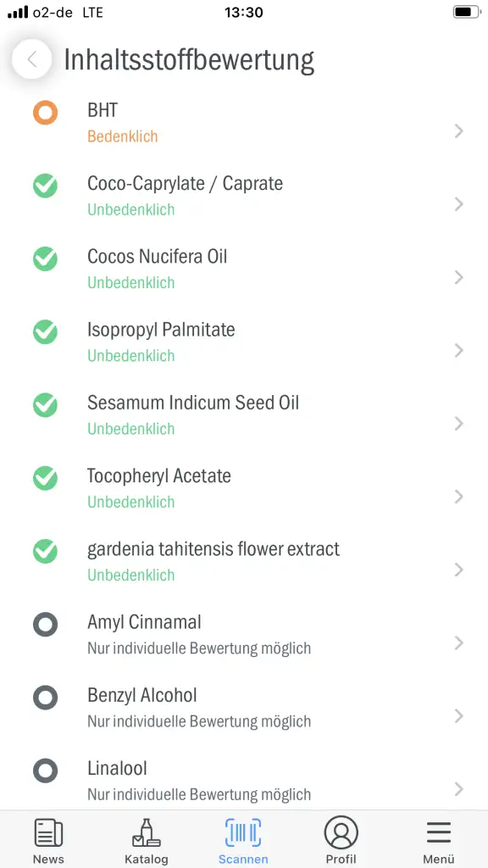
Task: Tap the orange Bedenklich rating text
Action: click(122, 136)
